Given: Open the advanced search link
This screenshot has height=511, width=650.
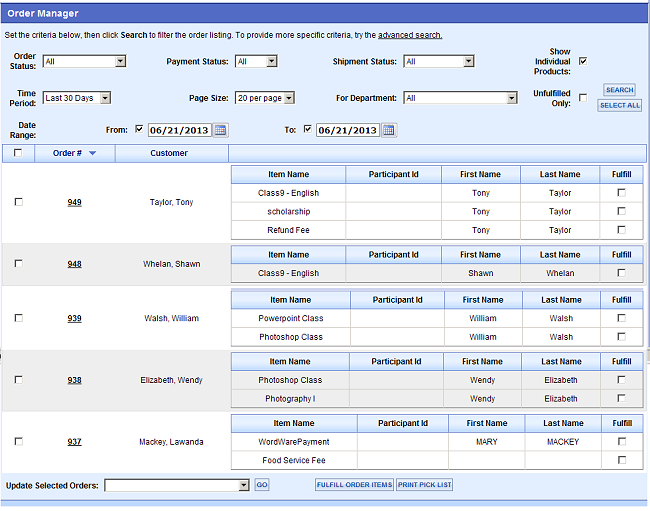Looking at the screenshot, I should (410, 35).
